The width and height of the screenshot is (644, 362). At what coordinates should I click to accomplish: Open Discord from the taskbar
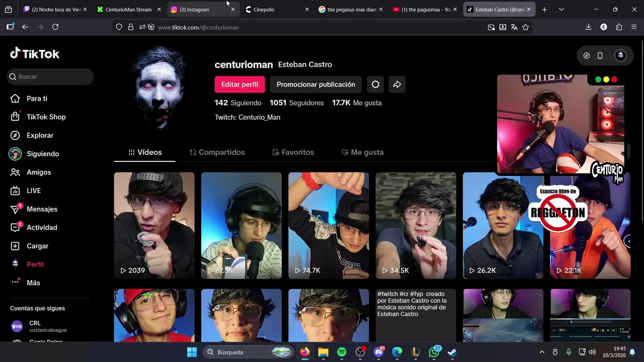click(x=379, y=352)
